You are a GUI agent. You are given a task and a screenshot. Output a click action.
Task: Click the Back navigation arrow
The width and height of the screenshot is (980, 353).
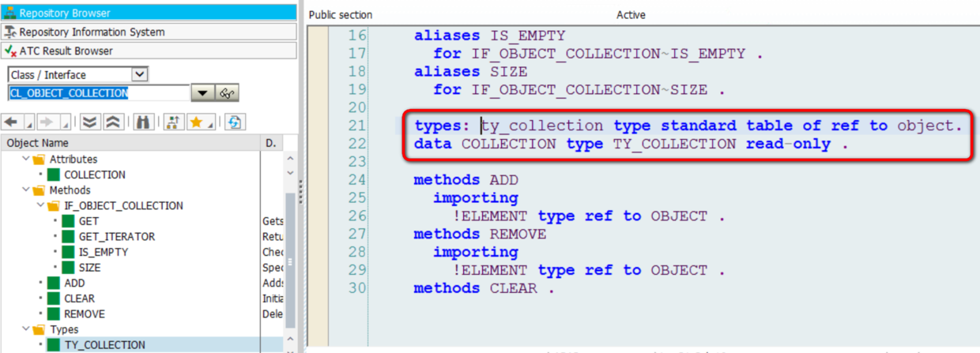[11, 122]
